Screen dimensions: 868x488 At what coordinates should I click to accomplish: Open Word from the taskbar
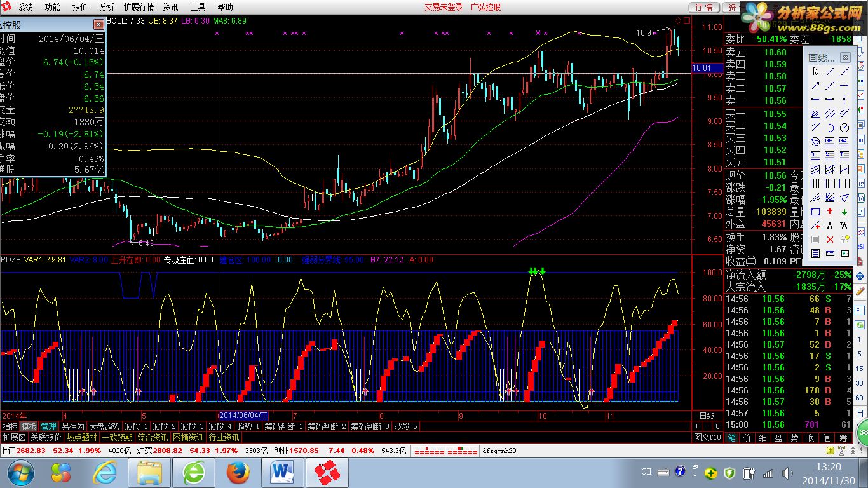click(x=283, y=472)
